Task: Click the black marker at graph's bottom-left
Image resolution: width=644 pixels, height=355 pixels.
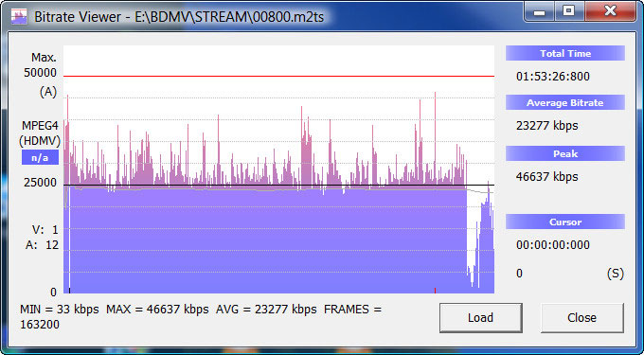Action: (x=69, y=291)
